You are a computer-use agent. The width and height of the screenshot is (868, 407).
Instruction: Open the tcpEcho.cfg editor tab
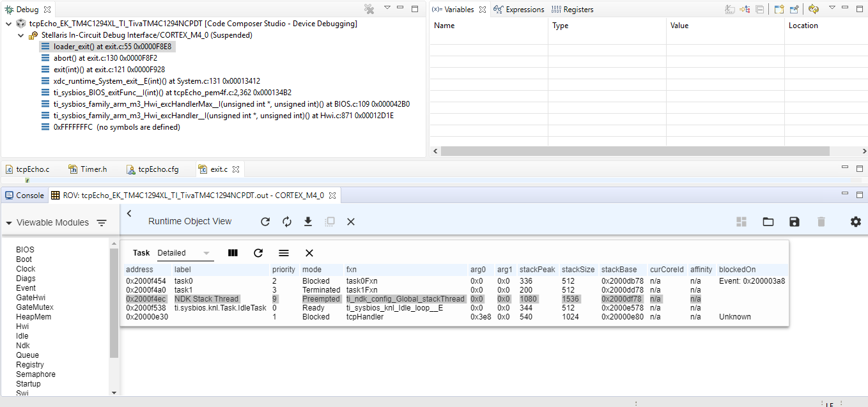tap(153, 169)
